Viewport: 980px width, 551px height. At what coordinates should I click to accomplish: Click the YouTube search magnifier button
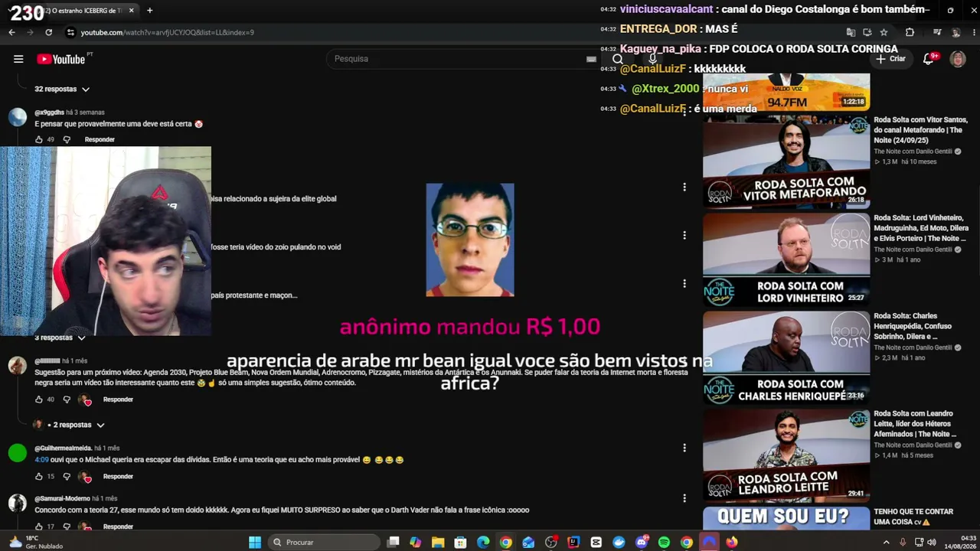(618, 59)
